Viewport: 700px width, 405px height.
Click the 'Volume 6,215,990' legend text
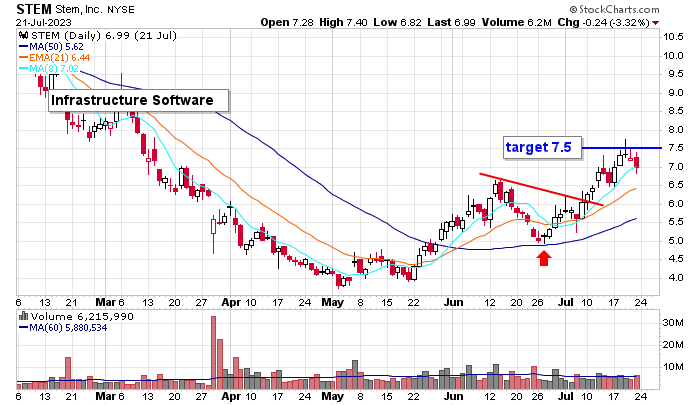click(82, 317)
